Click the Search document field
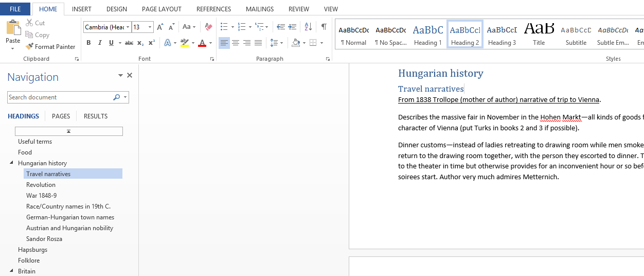Image resolution: width=644 pixels, height=276 pixels. pos(59,97)
